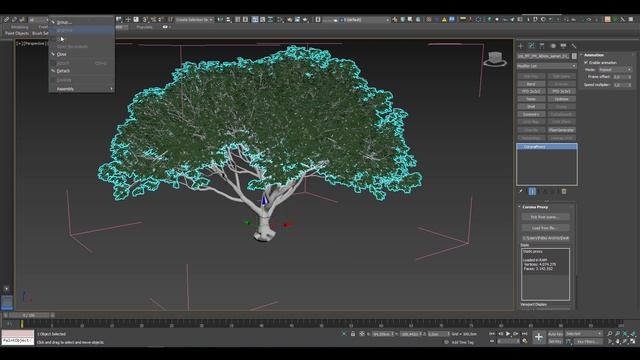Select the Pan View navigation tool
Screen dimensions: 640x360
point(618,341)
